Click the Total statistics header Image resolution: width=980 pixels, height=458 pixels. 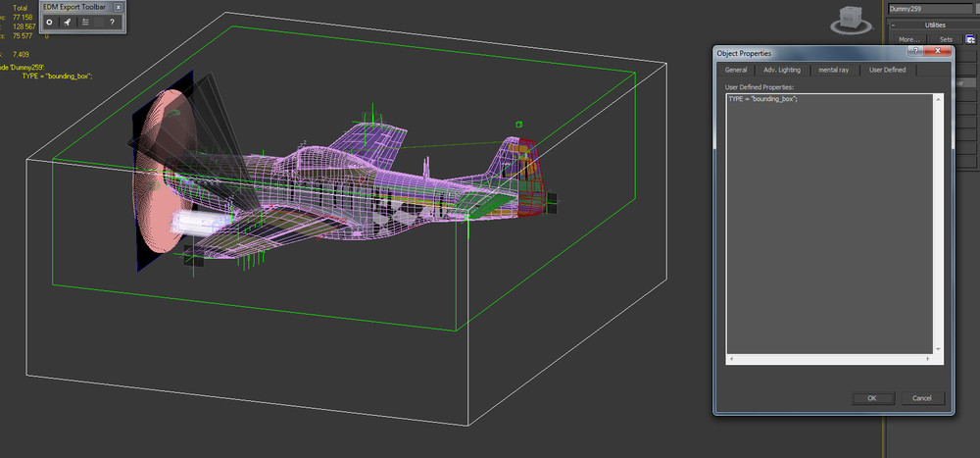20,8
